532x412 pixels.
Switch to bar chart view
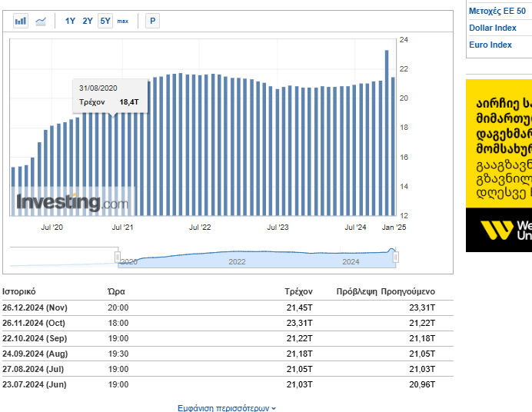[x=21, y=21]
